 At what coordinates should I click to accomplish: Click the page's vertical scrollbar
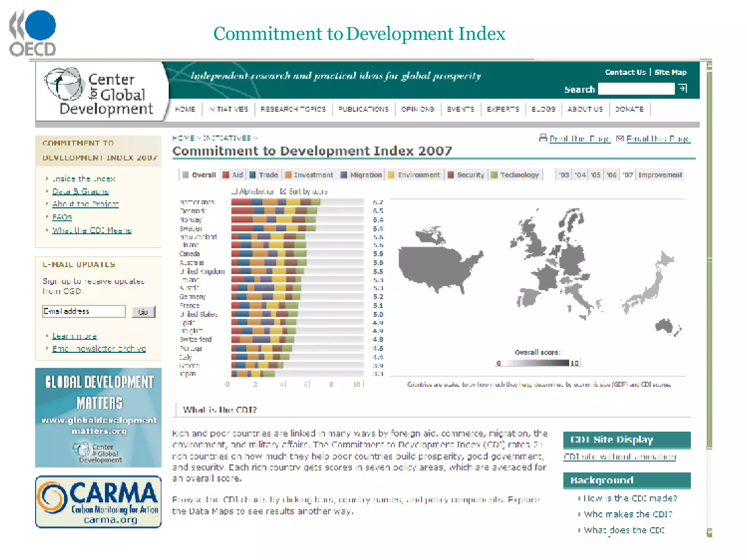[709, 299]
